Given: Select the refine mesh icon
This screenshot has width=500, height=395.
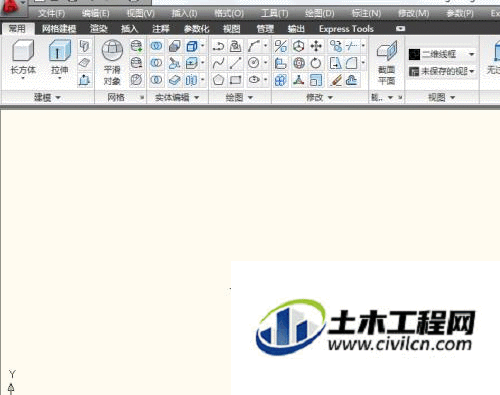Looking at the screenshot, I should coord(136,80).
